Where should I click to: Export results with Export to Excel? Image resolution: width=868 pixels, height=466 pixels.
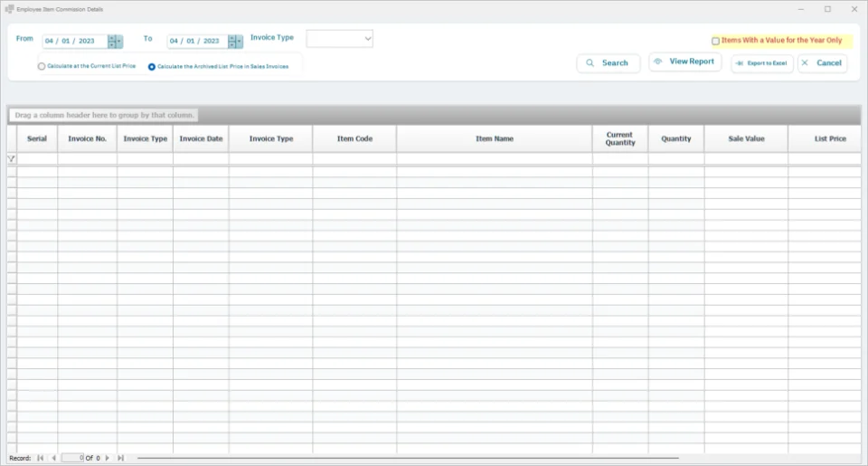(762, 63)
